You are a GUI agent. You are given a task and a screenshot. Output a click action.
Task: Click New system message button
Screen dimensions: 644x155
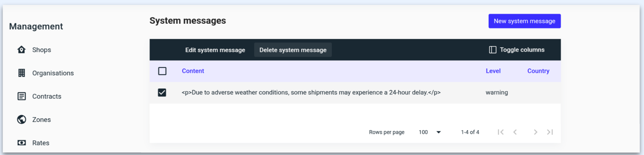coord(524,21)
